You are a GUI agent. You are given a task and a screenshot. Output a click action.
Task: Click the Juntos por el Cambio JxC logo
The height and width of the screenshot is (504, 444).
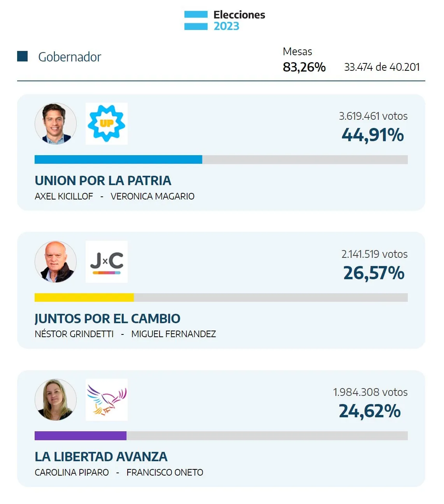tap(106, 262)
